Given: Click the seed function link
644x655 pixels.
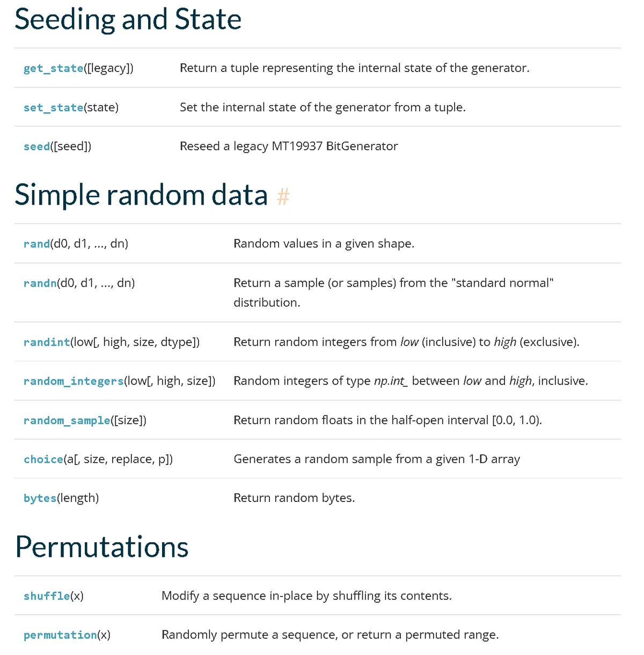Looking at the screenshot, I should pyautogui.click(x=37, y=147).
